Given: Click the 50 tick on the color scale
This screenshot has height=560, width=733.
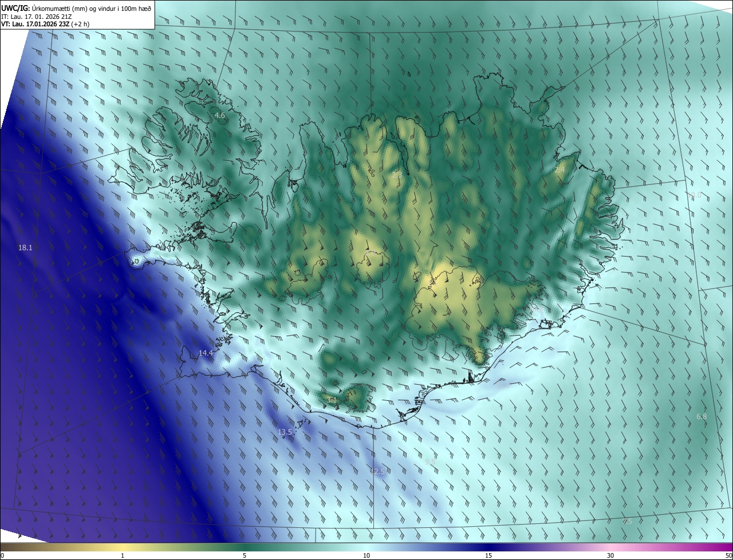Looking at the screenshot, I should (728, 555).
